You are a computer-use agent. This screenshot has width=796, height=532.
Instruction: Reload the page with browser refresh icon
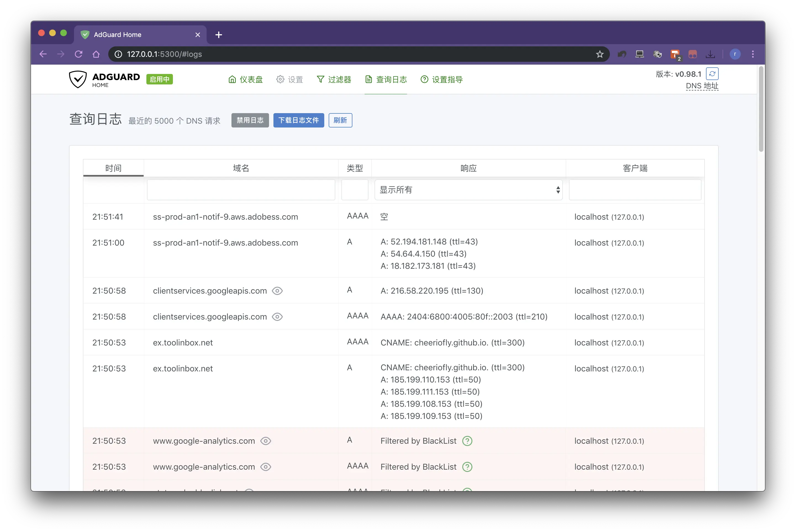(x=78, y=54)
